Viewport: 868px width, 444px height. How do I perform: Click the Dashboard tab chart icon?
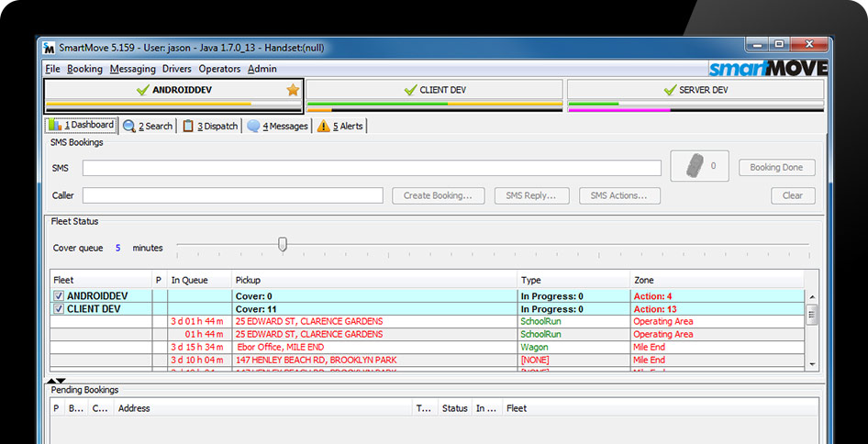(54, 126)
